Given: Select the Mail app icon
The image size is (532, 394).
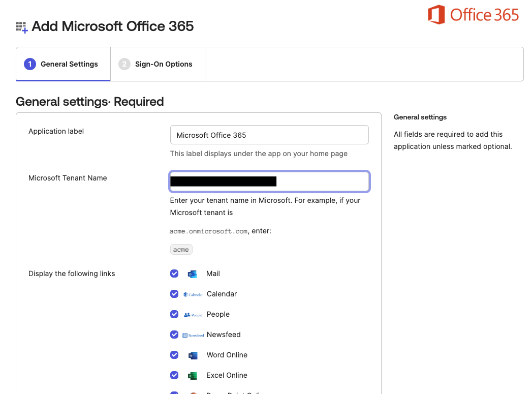Looking at the screenshot, I should coord(192,274).
